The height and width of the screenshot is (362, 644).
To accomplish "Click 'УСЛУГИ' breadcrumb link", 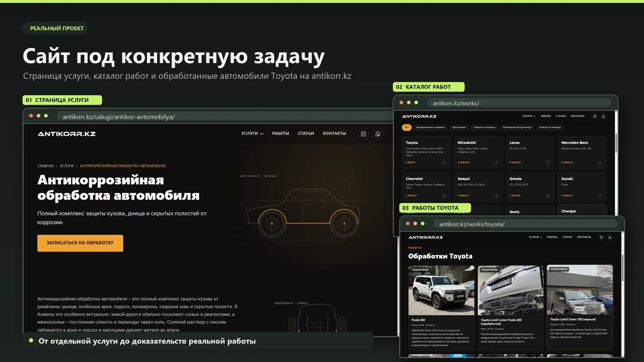I will 67,166.
